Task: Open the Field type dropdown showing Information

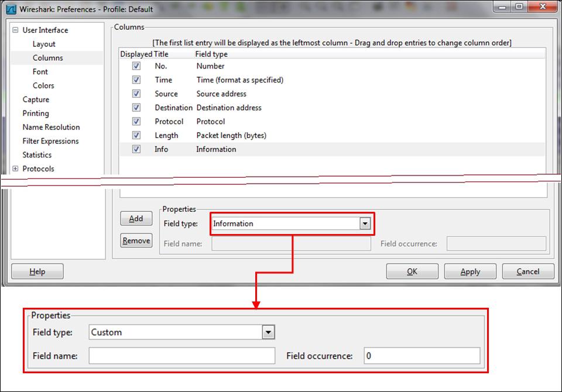Action: click(365, 223)
